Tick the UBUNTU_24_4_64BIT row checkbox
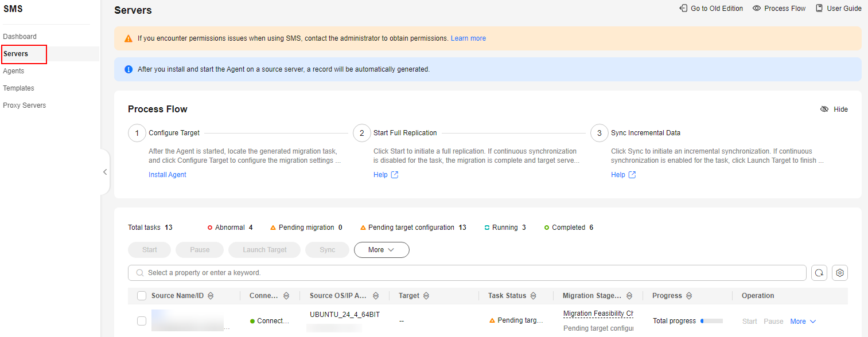 (142, 321)
